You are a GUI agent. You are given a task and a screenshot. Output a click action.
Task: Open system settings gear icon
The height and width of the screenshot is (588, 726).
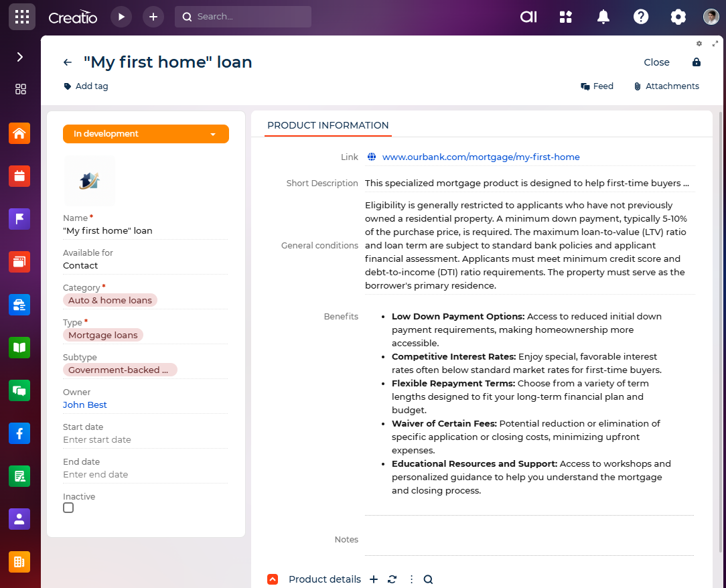678,17
